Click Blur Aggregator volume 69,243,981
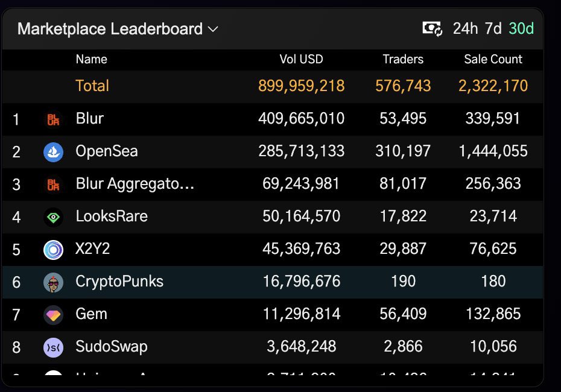This screenshot has width=561, height=392. point(301,183)
